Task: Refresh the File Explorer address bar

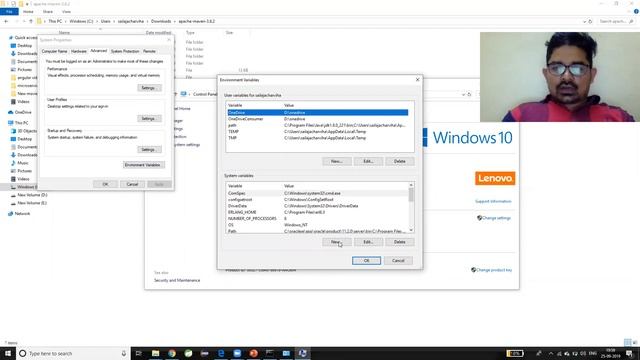Action: pyautogui.click(x=590, y=21)
